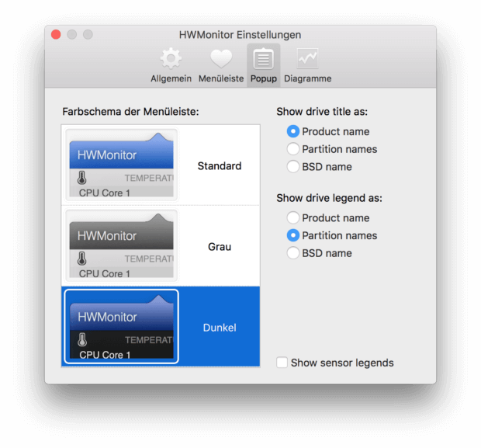Click thermometer icon in Dunkel theme preview
Image resolution: width=481 pixels, height=448 pixels.
(83, 340)
